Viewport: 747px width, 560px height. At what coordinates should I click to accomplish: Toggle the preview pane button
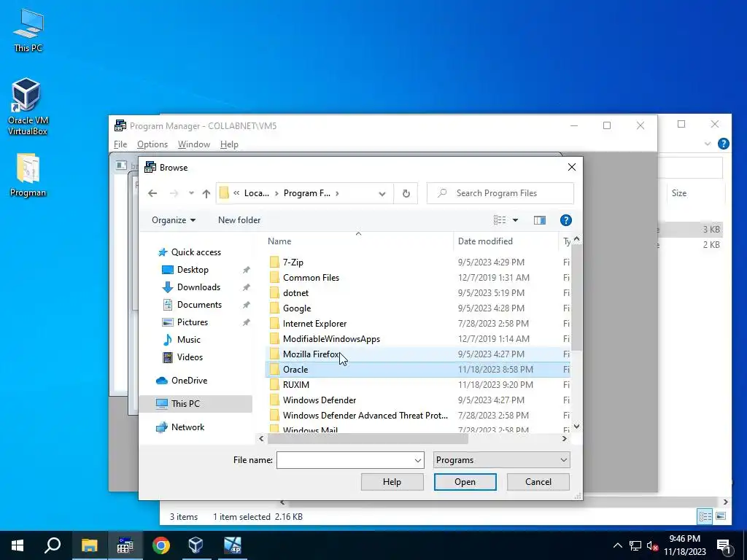click(539, 220)
